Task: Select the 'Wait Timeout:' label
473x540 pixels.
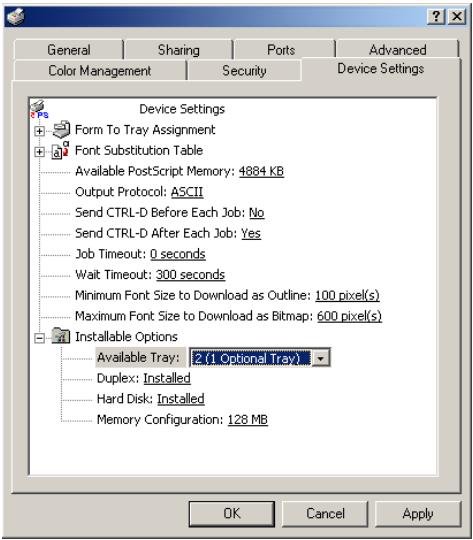Action: (114, 275)
